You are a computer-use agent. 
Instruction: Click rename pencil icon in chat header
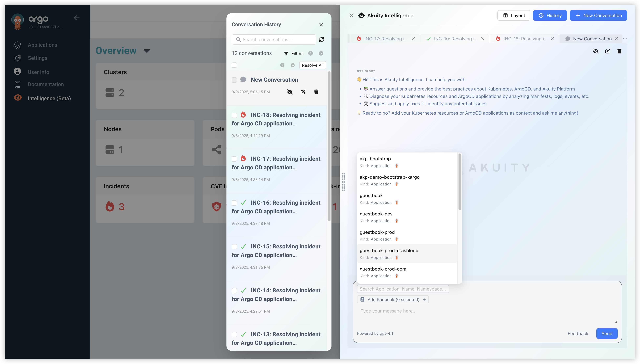pos(608,51)
